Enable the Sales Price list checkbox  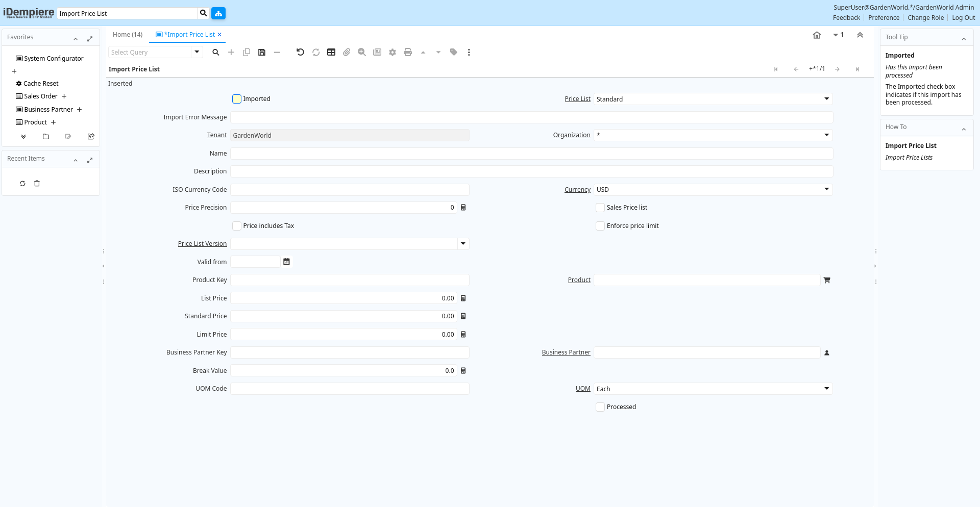[x=600, y=208]
